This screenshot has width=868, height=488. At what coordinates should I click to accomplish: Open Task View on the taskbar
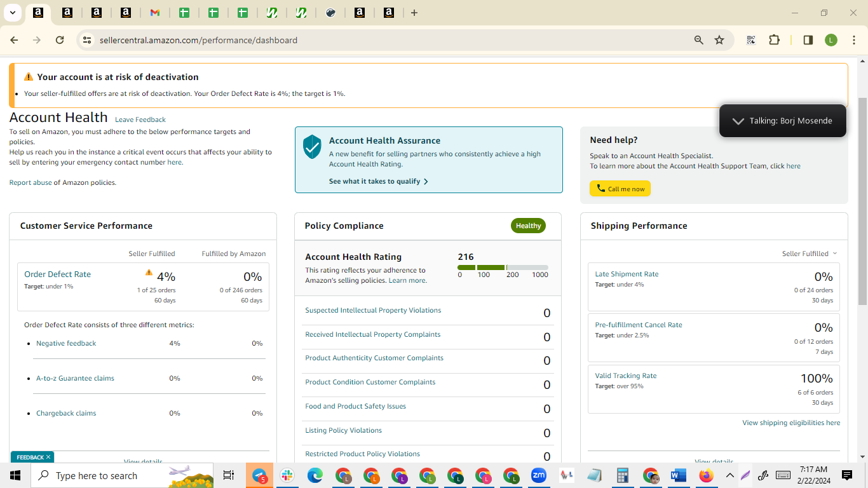click(229, 475)
